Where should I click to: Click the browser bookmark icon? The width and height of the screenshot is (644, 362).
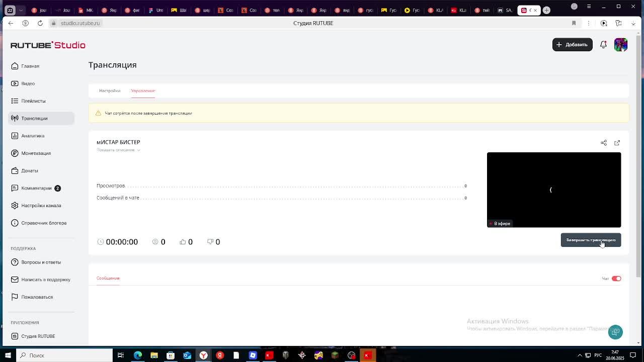click(x=574, y=23)
